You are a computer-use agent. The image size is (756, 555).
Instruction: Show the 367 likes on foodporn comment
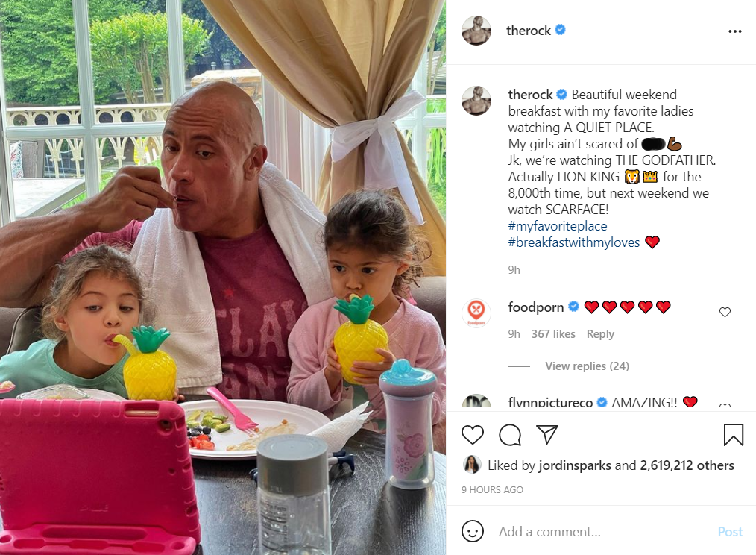553,334
